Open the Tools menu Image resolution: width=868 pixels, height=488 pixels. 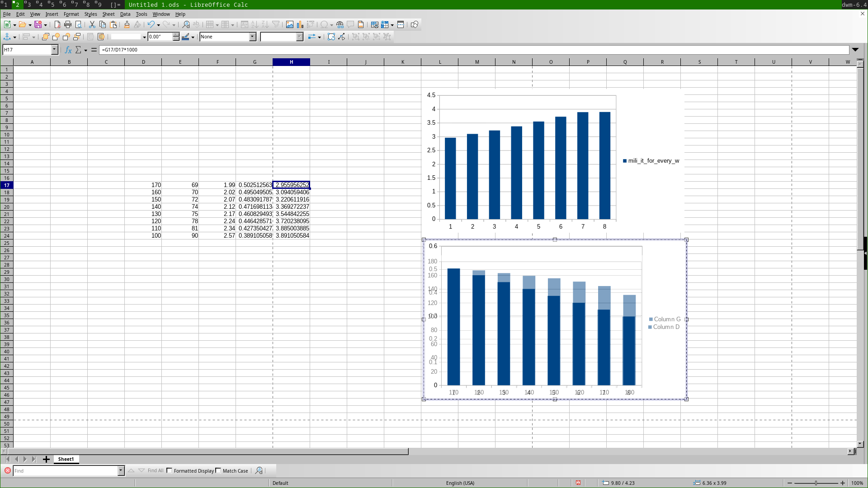(142, 14)
